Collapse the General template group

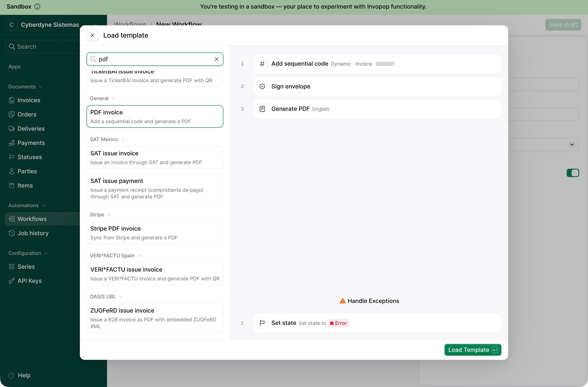[x=113, y=98]
